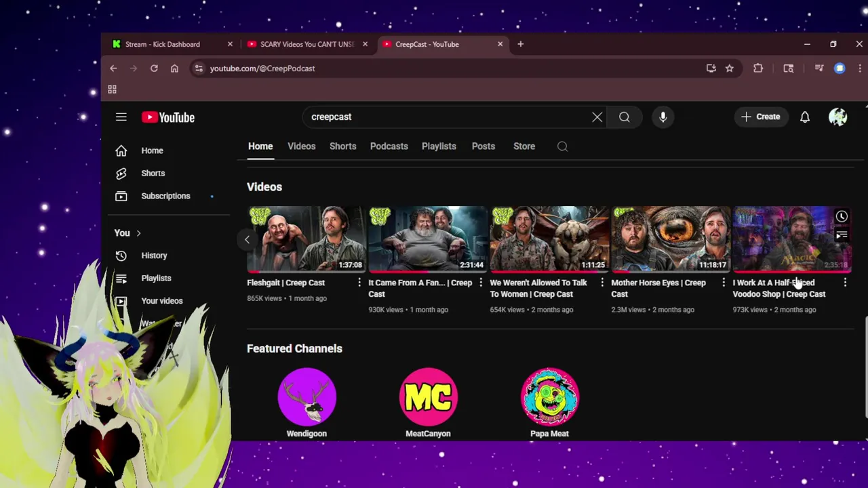
Task: Add Voodoo Shop video to Watch Later
Action: [842, 217]
